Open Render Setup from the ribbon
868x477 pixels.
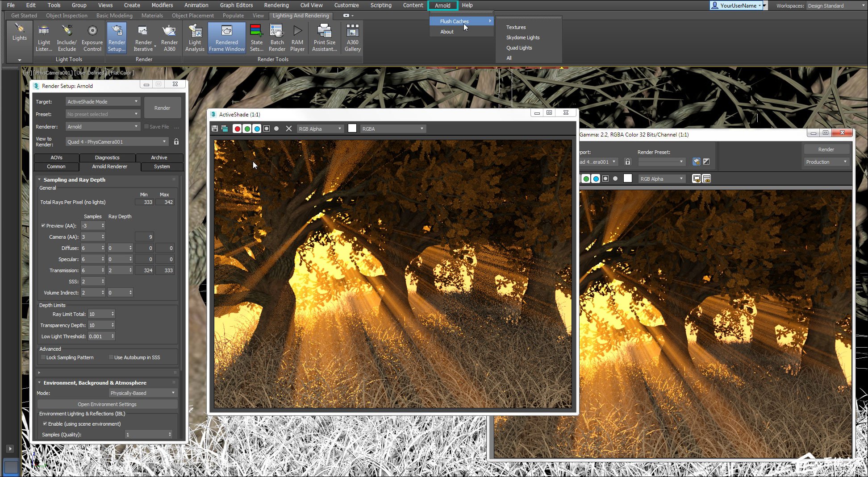coord(117,38)
